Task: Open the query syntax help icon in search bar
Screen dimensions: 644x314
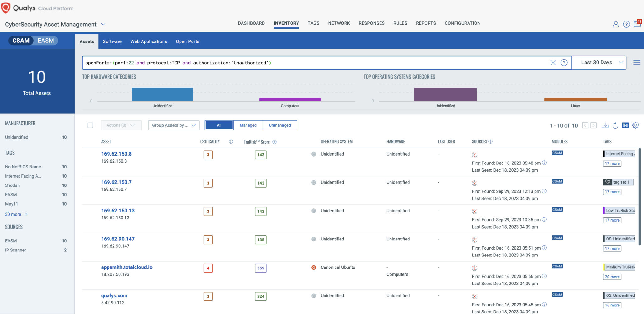Action: (564, 63)
